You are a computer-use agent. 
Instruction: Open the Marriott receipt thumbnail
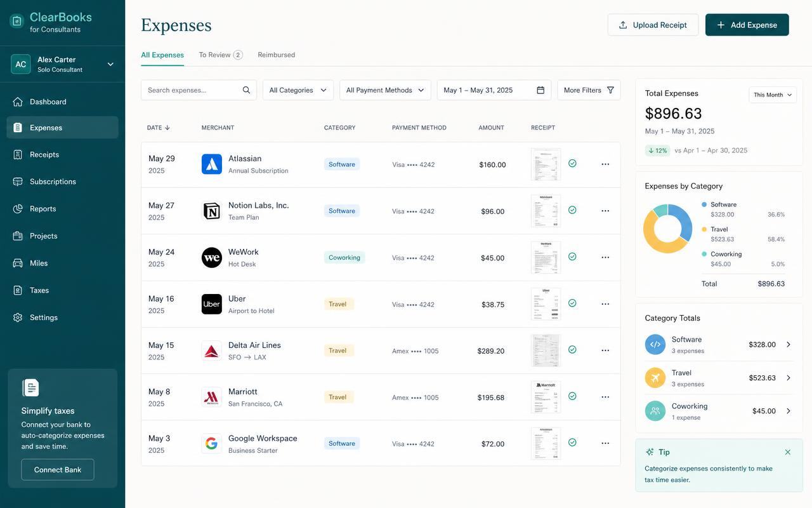click(x=546, y=397)
